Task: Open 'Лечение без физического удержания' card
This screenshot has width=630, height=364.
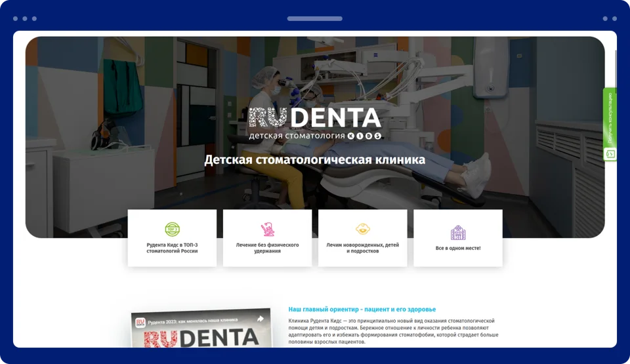Action: (x=267, y=238)
